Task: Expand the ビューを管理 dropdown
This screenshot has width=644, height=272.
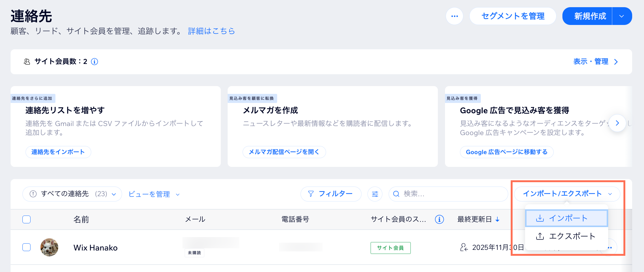Action: pyautogui.click(x=154, y=194)
